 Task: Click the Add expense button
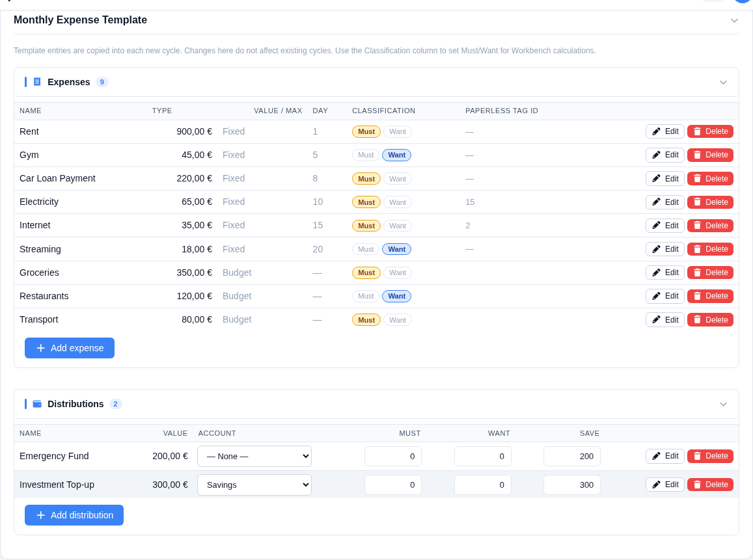[x=70, y=348]
